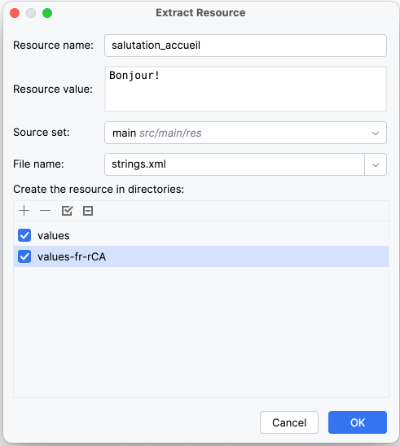The width and height of the screenshot is (400, 446).
Task: Uncheck the values-fr-rCA directory checkbox
Action: pyautogui.click(x=24, y=256)
